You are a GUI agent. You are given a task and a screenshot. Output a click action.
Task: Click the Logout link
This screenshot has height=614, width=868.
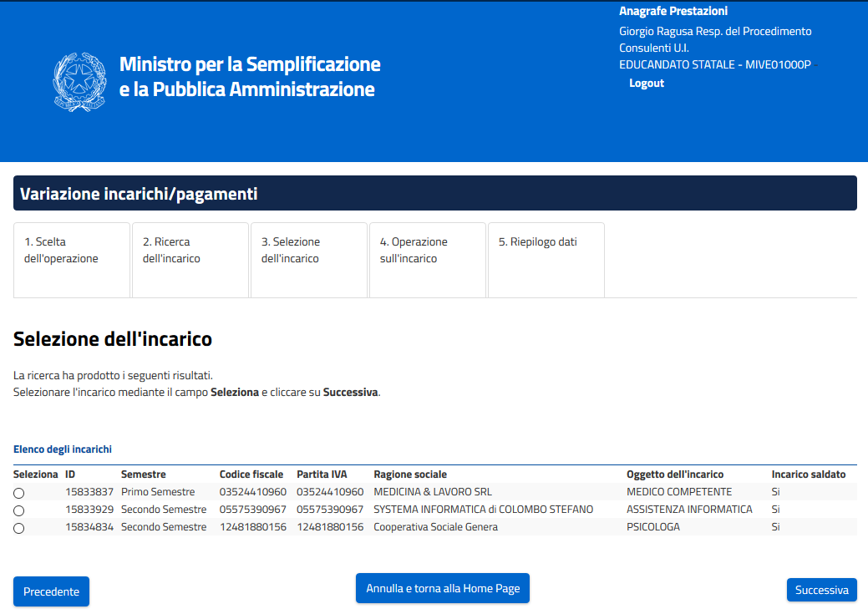click(x=647, y=84)
